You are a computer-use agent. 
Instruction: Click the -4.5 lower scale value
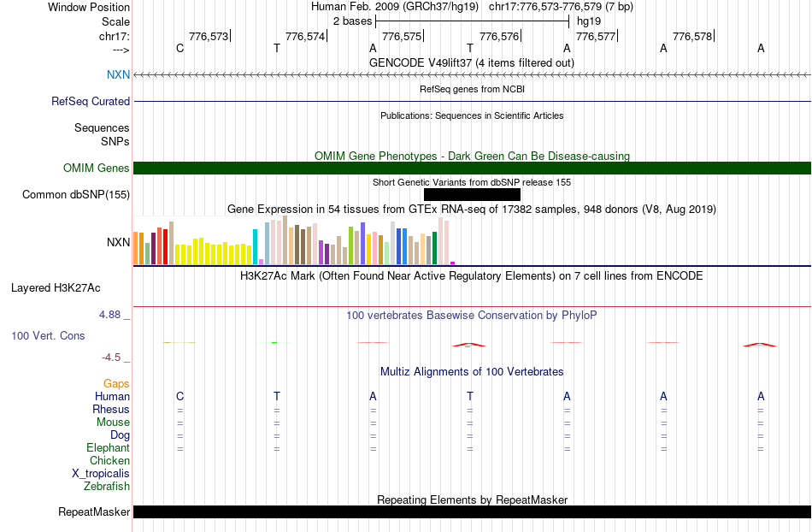pos(111,358)
